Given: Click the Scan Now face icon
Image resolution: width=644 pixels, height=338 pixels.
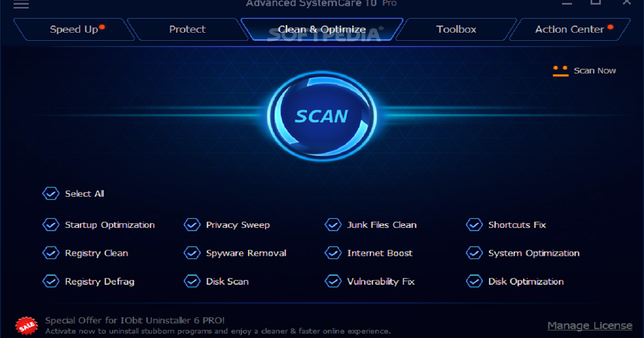Looking at the screenshot, I should pyautogui.click(x=560, y=71).
